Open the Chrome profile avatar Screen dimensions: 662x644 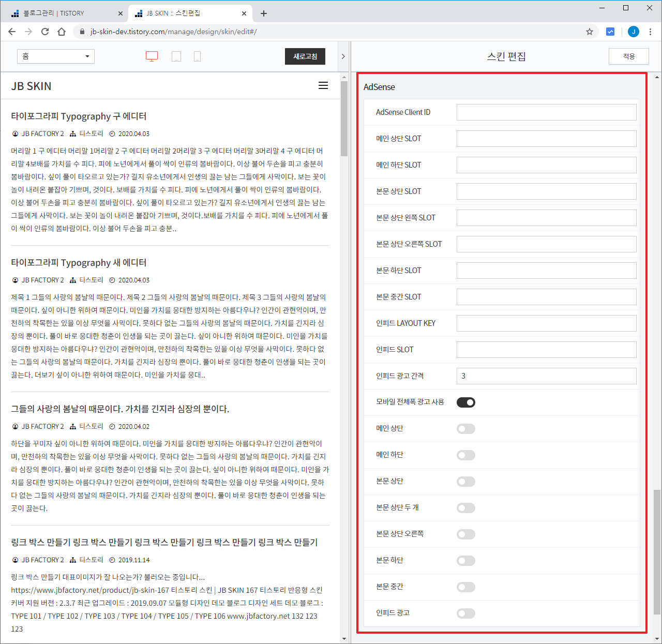(x=634, y=32)
